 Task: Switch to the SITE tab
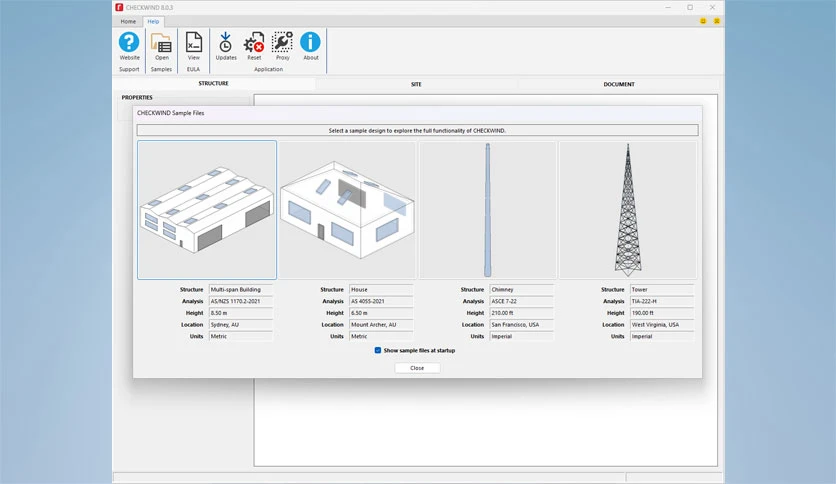[x=416, y=84]
